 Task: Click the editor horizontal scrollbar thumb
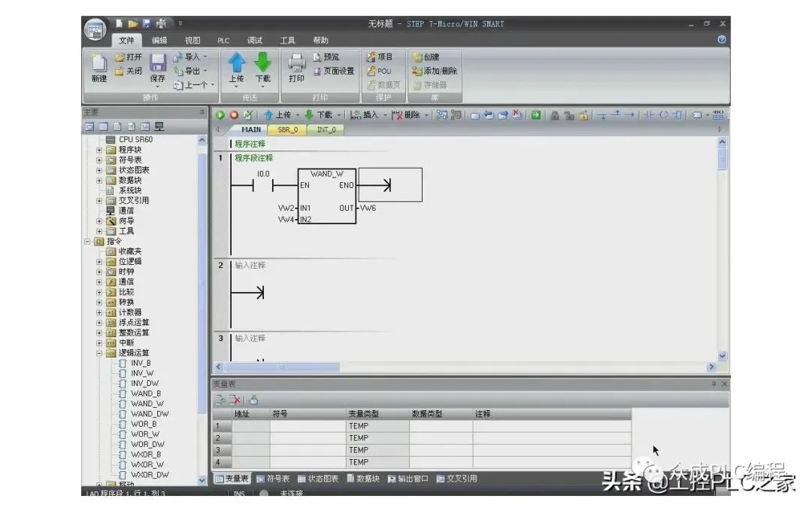(x=282, y=367)
